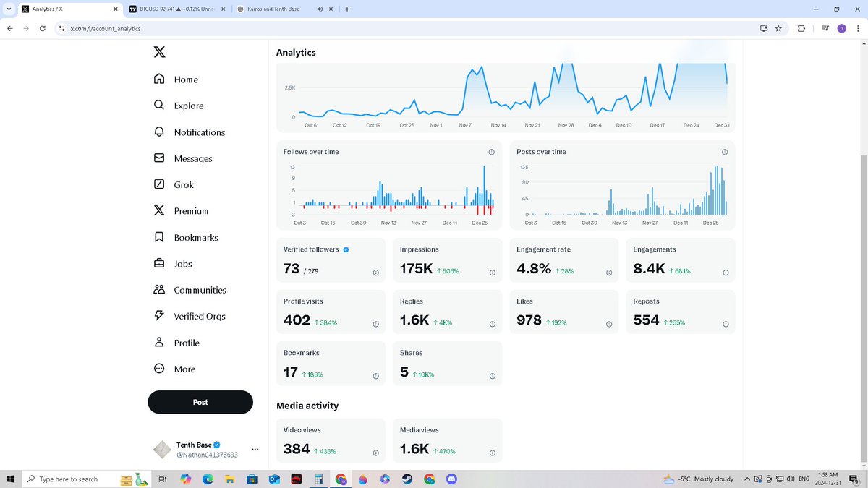Click info icon on Impressions card

point(492,273)
